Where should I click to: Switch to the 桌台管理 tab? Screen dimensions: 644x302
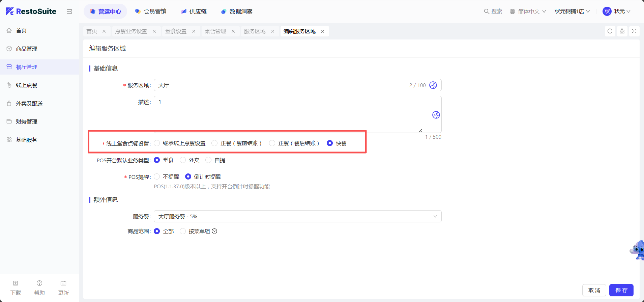pos(215,31)
